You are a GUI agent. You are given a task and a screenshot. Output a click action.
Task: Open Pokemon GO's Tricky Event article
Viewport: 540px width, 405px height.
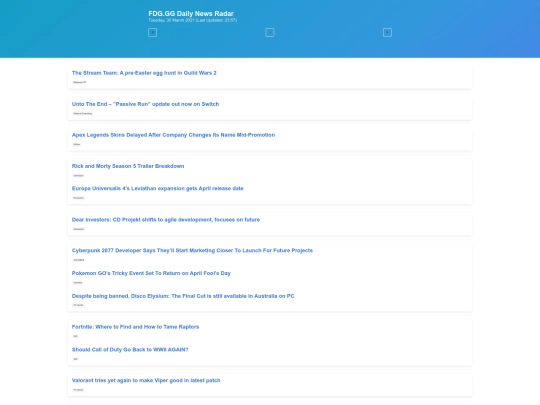pyautogui.click(x=151, y=273)
